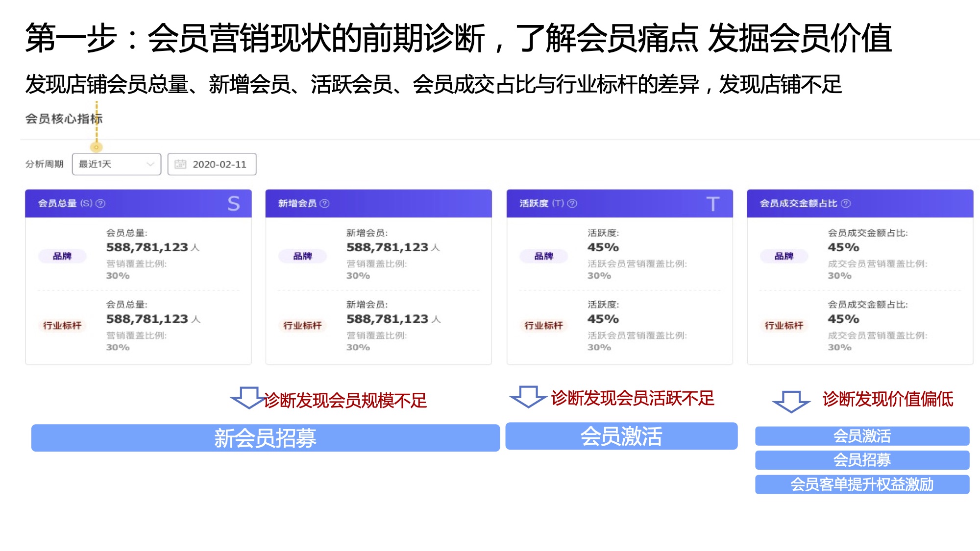Click the 会员客单提升权益激励 bar
The image size is (980, 551).
pos(861,484)
